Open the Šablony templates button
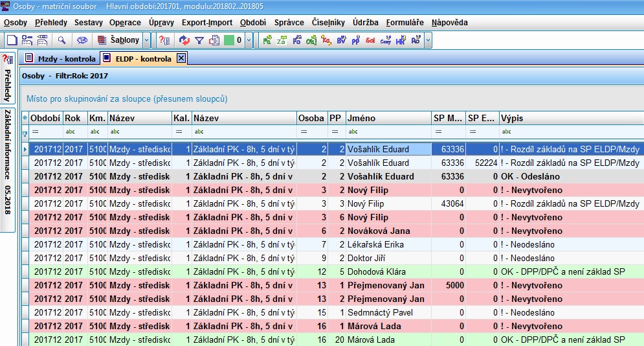644x346 pixels. click(118, 40)
